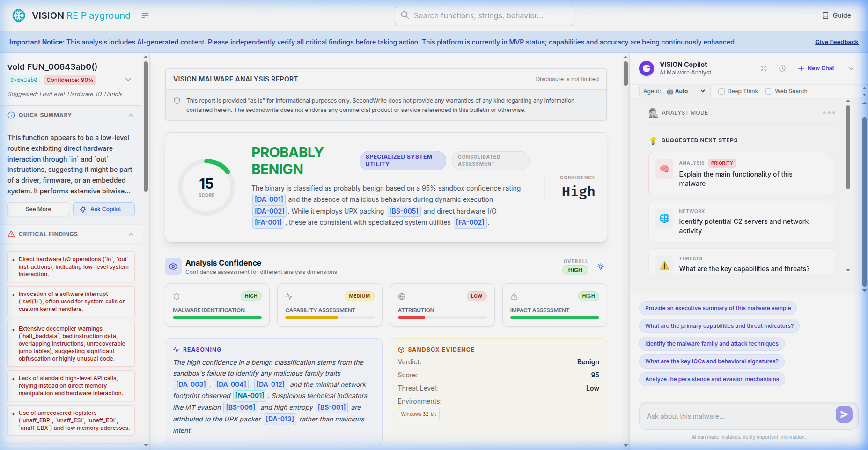This screenshot has width=868, height=450.
Task: Click the brain icon on Analysis card
Action: coord(664,169)
